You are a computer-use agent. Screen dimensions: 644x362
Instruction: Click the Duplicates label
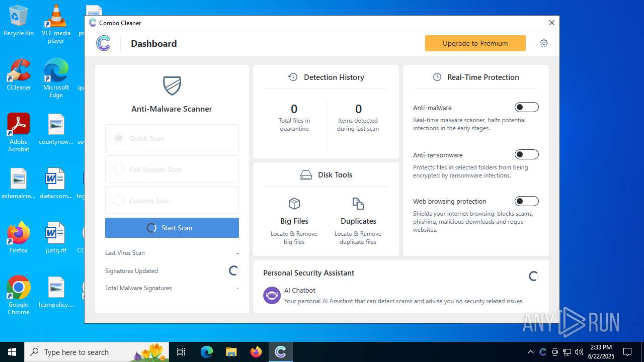[x=358, y=221]
